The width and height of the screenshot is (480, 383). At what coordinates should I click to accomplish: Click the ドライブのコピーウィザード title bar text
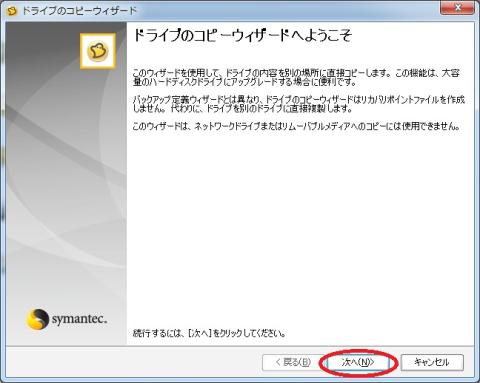click(79, 11)
